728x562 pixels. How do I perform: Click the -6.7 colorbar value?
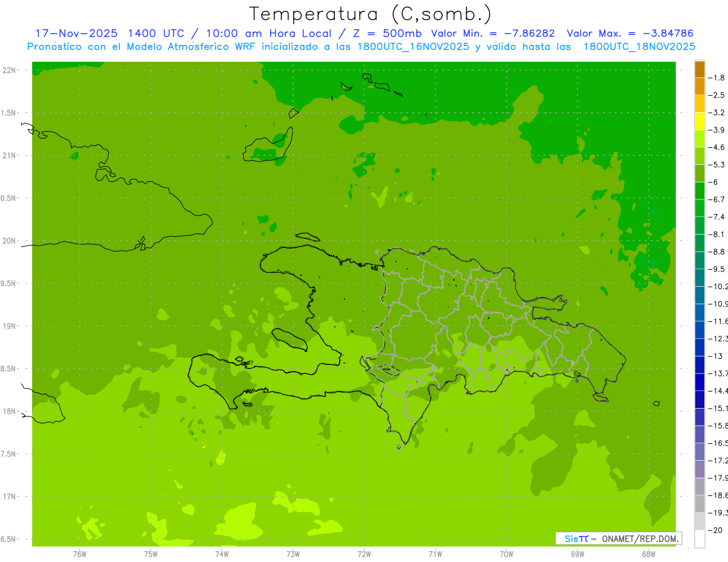716,199
